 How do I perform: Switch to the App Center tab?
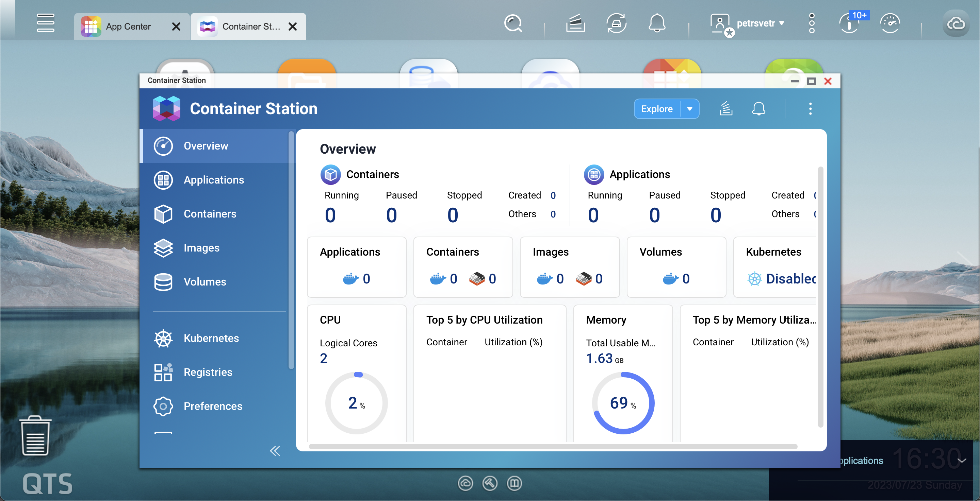(128, 26)
